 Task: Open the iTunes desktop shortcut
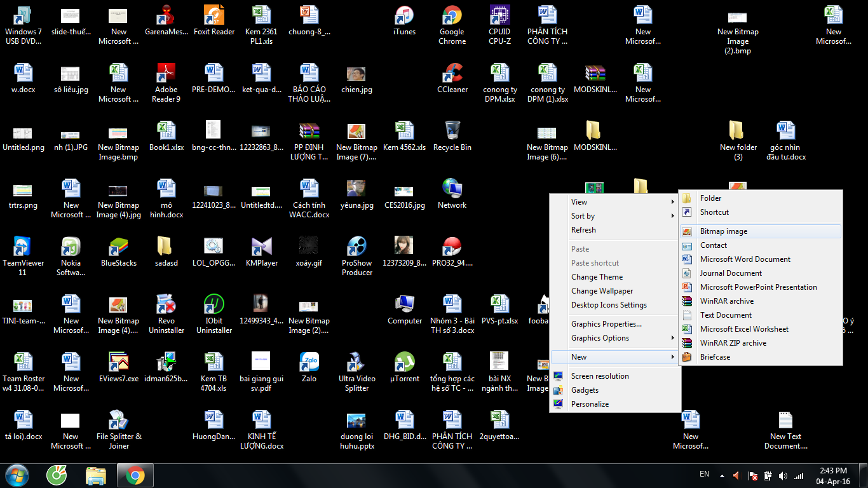pyautogui.click(x=405, y=21)
